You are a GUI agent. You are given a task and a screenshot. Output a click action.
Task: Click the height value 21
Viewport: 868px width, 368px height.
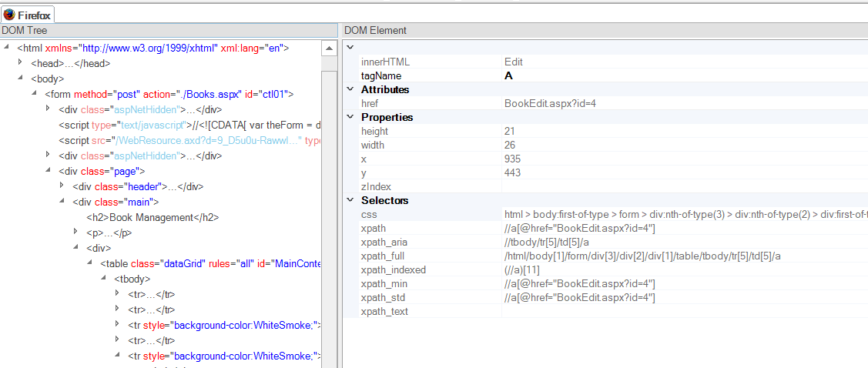(x=509, y=131)
